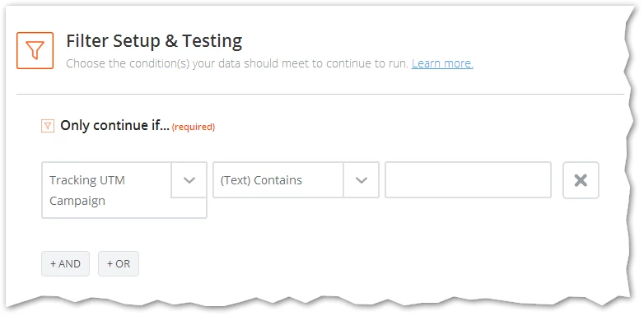
Task: Click the orange (required) indicator text
Action: pos(194,128)
